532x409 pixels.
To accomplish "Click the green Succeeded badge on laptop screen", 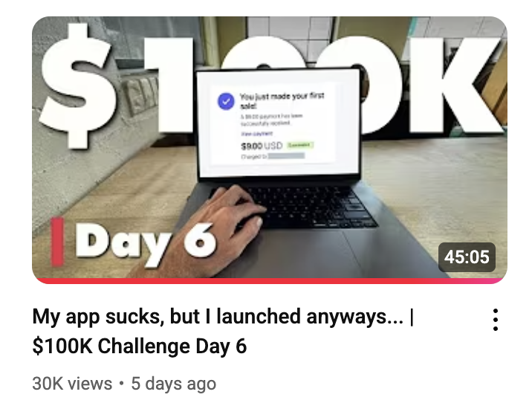I will 299,145.
